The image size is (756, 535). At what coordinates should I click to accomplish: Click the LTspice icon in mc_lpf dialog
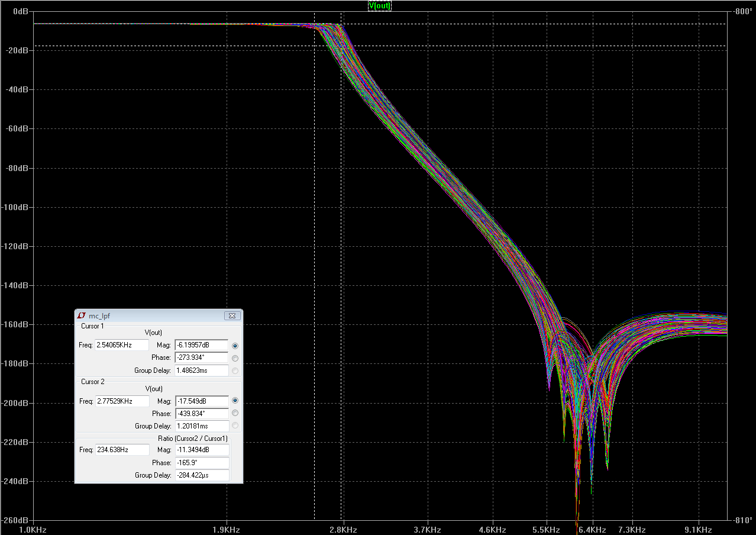click(82, 316)
